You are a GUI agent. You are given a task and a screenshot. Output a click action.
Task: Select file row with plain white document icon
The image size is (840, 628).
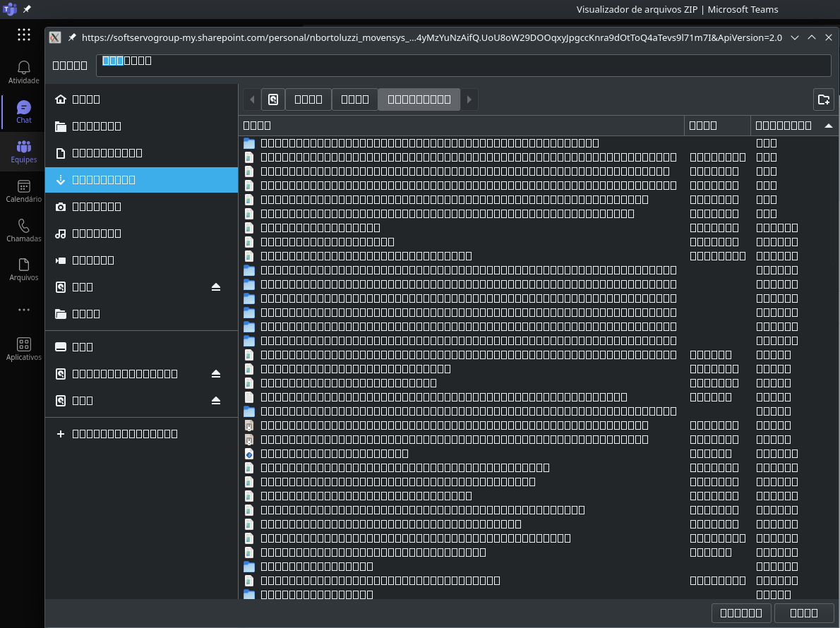539,397
